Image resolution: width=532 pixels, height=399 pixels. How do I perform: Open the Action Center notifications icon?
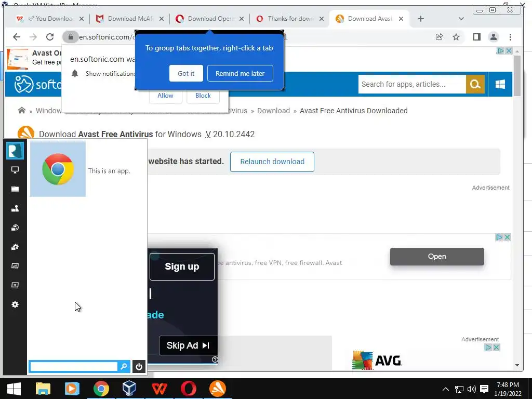[484, 389]
